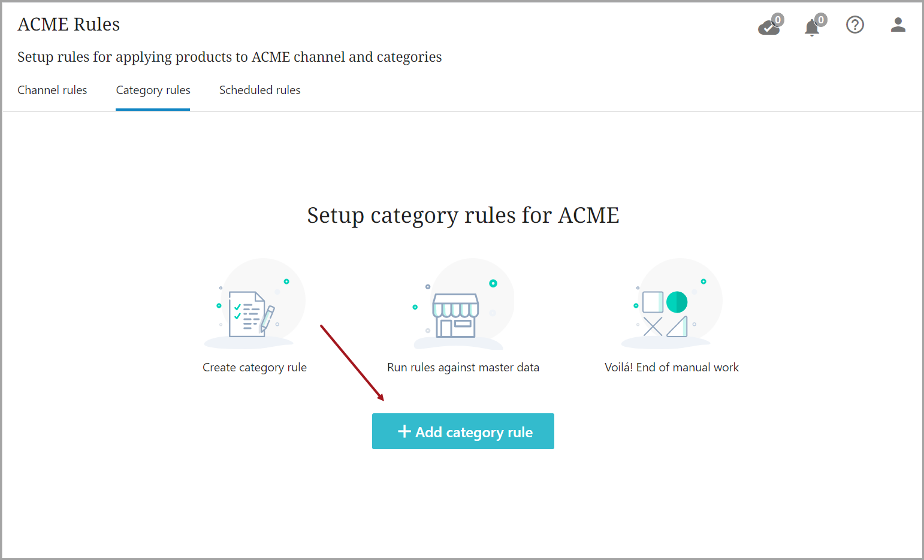924x560 pixels.
Task: Click the storefront illustration
Action: pyautogui.click(x=456, y=314)
